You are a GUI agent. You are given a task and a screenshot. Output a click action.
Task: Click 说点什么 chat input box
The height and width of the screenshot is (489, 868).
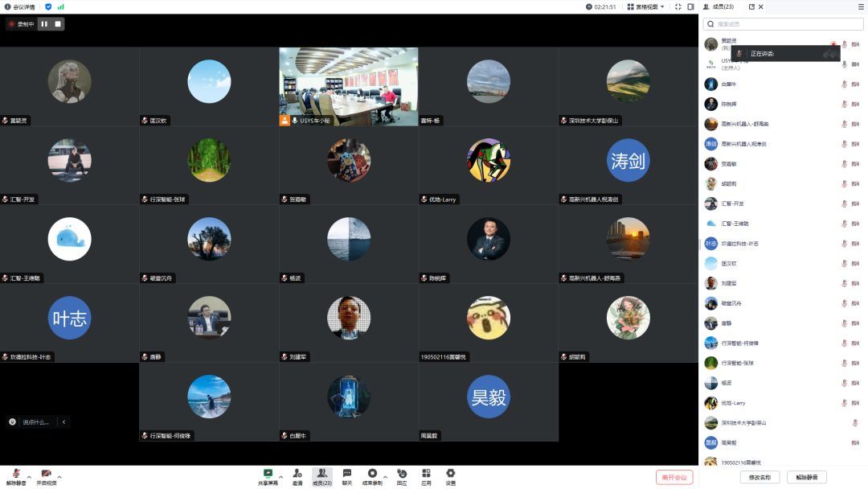(x=36, y=422)
